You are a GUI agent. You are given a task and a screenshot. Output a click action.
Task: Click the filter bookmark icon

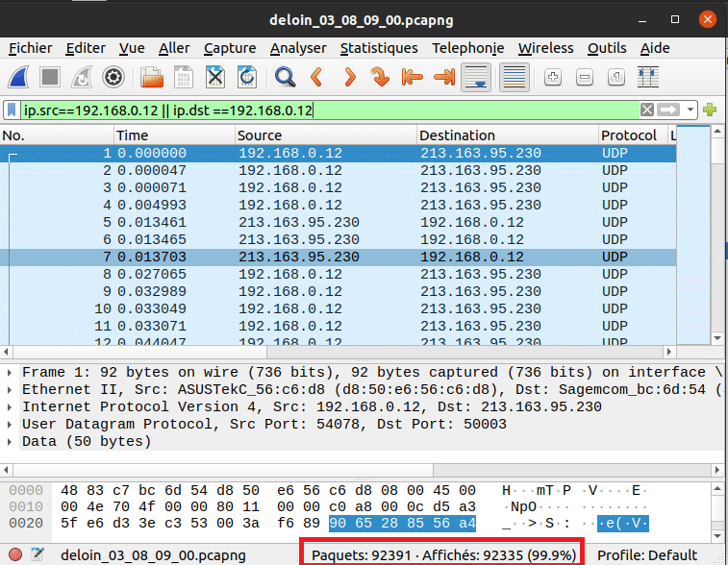[x=13, y=110]
